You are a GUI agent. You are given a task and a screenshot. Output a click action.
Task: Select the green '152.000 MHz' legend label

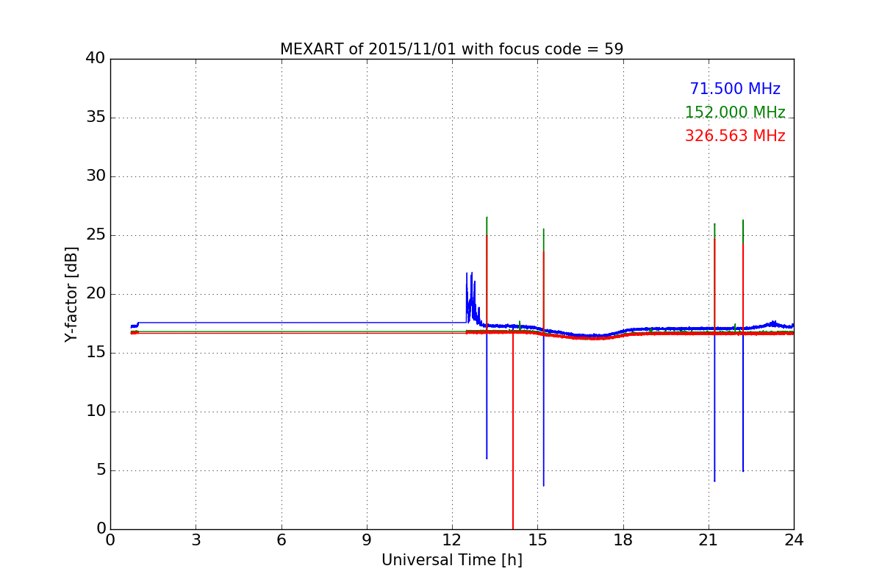pyautogui.click(x=735, y=112)
